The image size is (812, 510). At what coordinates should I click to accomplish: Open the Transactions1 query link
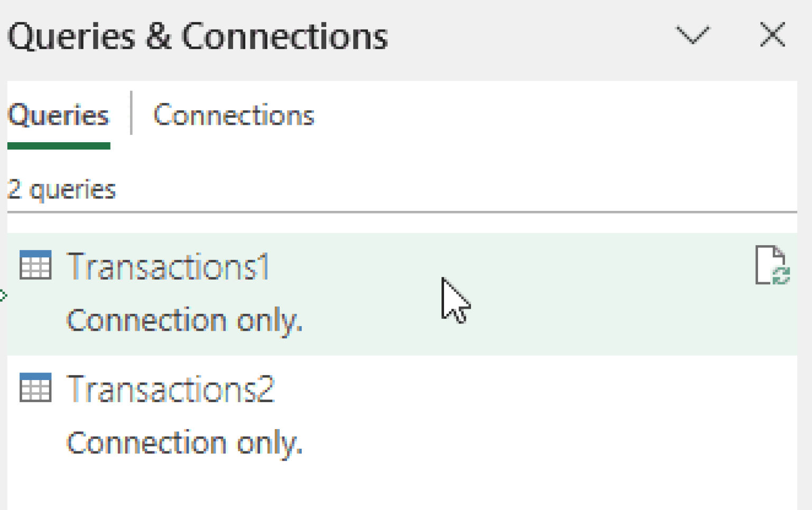(168, 267)
